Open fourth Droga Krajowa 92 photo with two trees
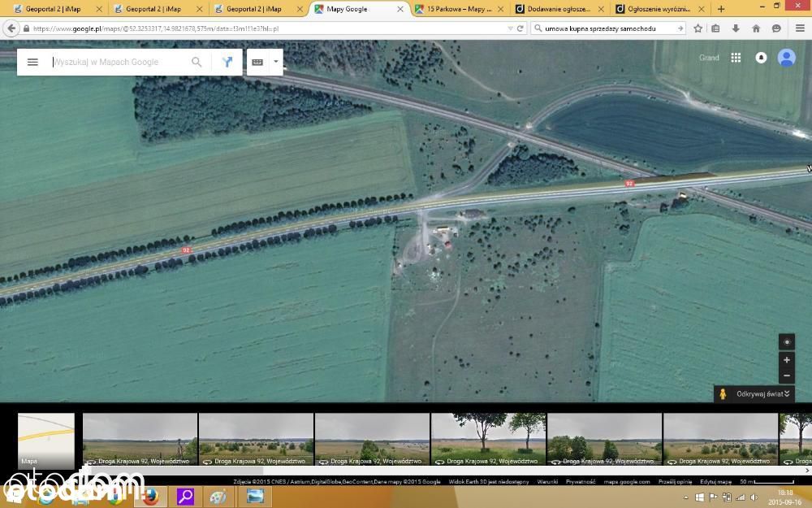 (x=488, y=439)
